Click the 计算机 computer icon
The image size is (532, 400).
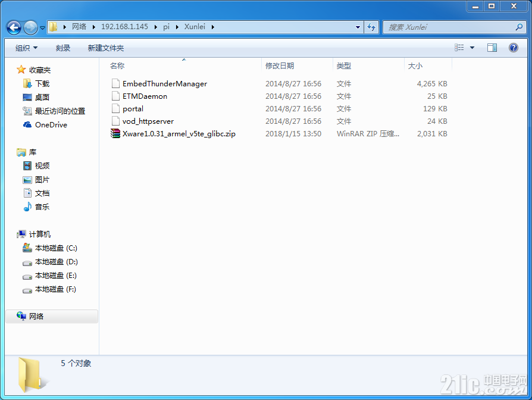(x=21, y=234)
